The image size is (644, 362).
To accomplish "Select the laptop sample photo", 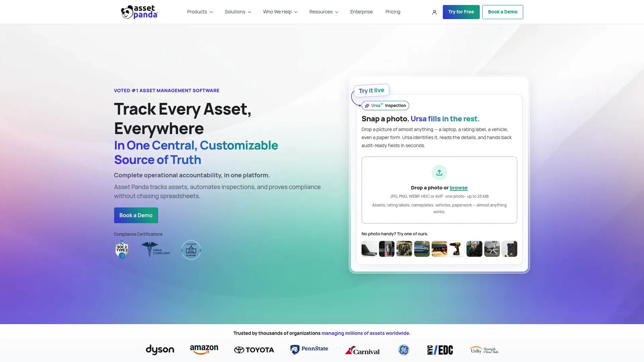I will tap(369, 249).
